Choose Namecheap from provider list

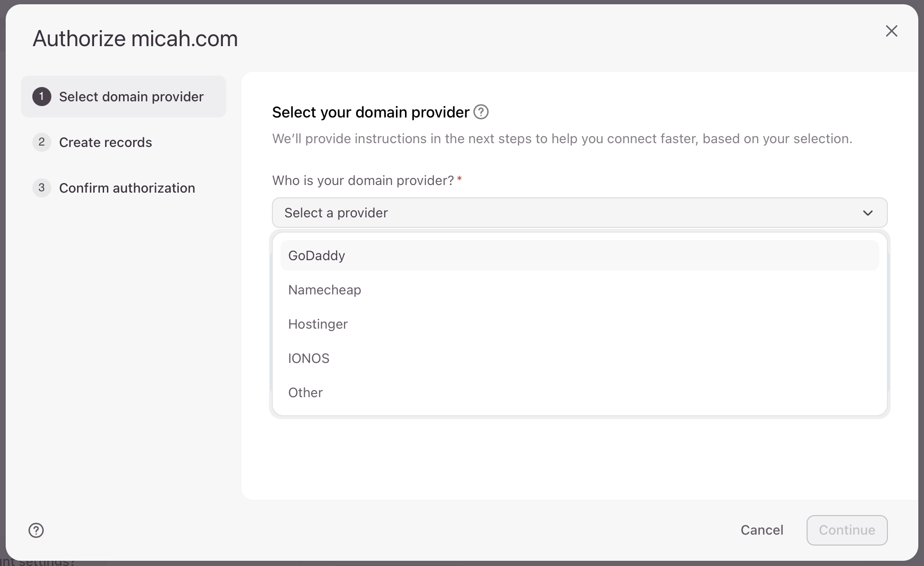(325, 290)
